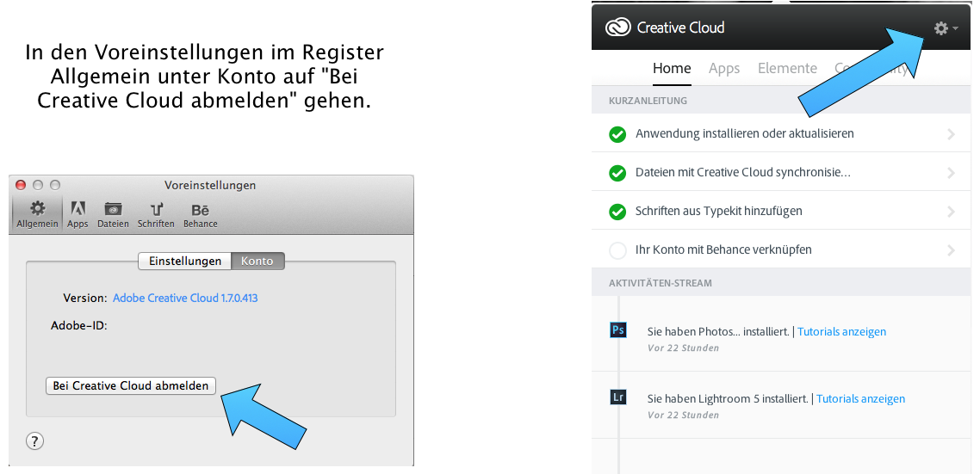This screenshot has height=474, width=980.
Task: Click the Adobe-ID label
Action: tap(79, 324)
